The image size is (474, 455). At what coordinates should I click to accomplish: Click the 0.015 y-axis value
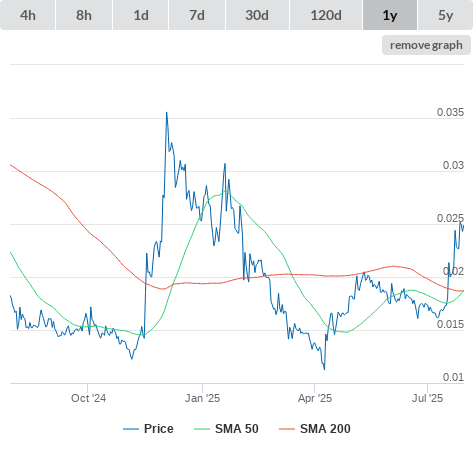coord(450,324)
